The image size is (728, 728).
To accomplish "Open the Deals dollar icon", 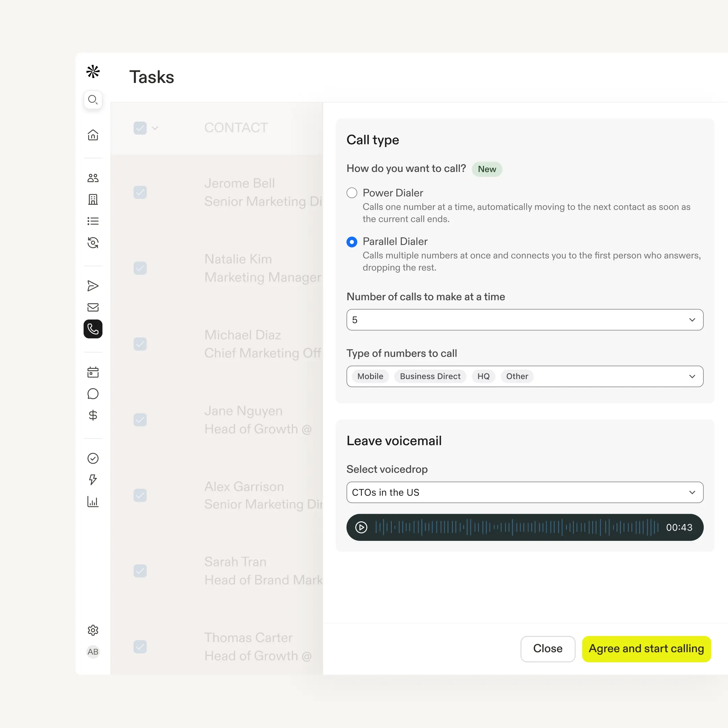I will [x=93, y=415].
